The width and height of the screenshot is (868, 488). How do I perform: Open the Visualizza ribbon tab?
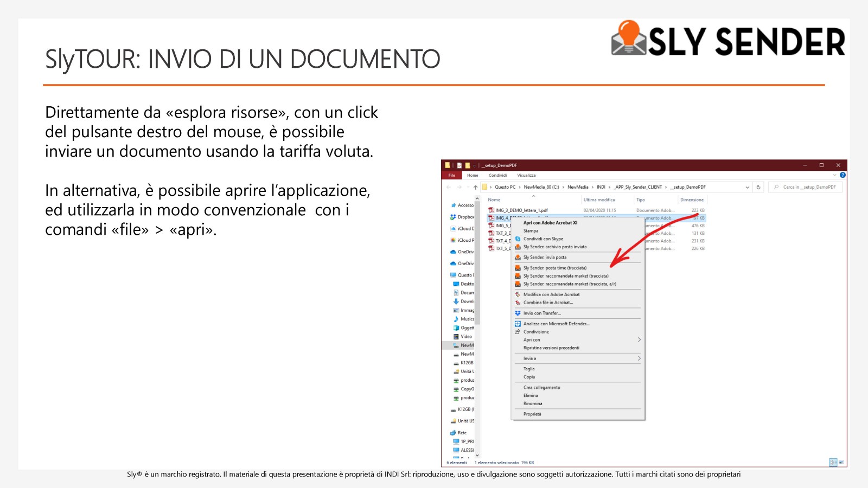[x=526, y=175]
